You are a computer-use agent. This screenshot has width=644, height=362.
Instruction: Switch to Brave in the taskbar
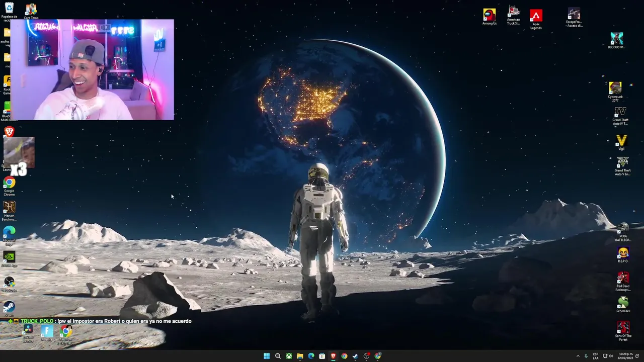(x=333, y=356)
